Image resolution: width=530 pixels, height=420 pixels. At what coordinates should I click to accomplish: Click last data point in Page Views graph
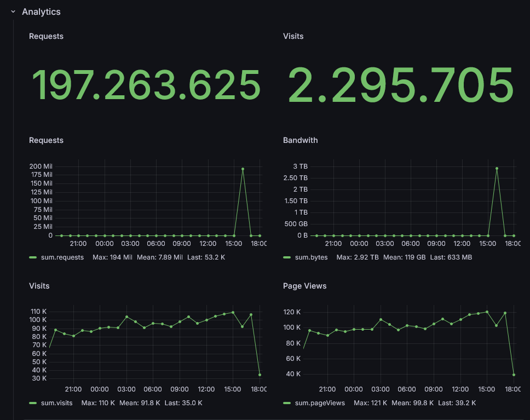(x=514, y=375)
